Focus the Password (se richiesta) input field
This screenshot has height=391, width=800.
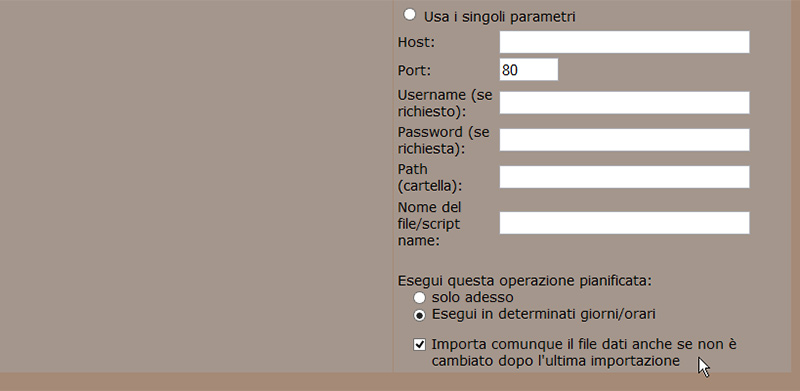tap(624, 140)
